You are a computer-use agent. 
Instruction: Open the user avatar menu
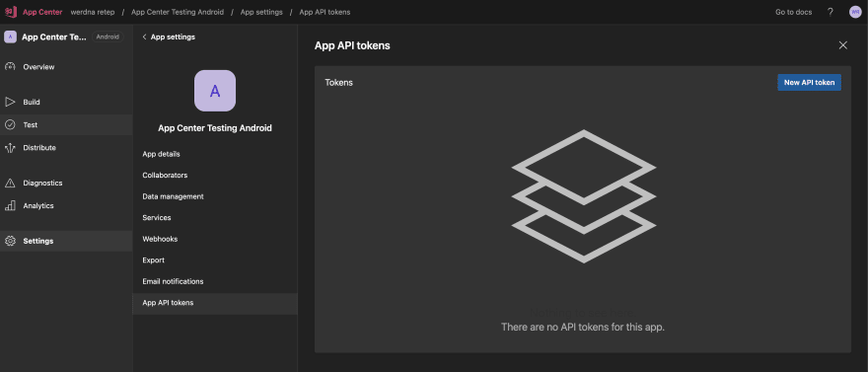click(855, 12)
